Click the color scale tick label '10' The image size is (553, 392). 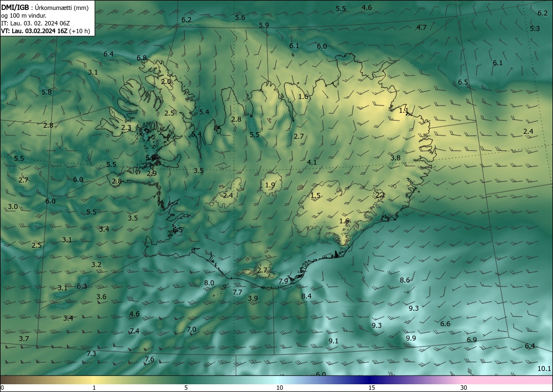pyautogui.click(x=280, y=388)
